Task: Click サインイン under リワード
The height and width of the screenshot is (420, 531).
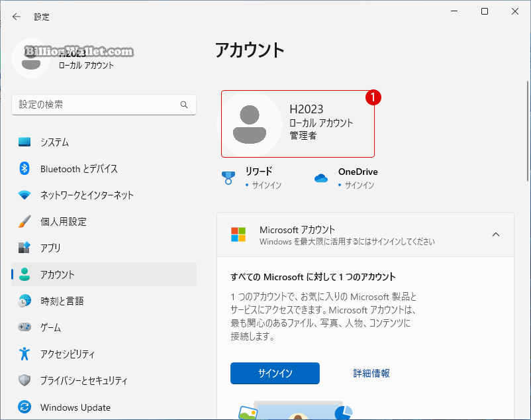Action: click(x=267, y=185)
